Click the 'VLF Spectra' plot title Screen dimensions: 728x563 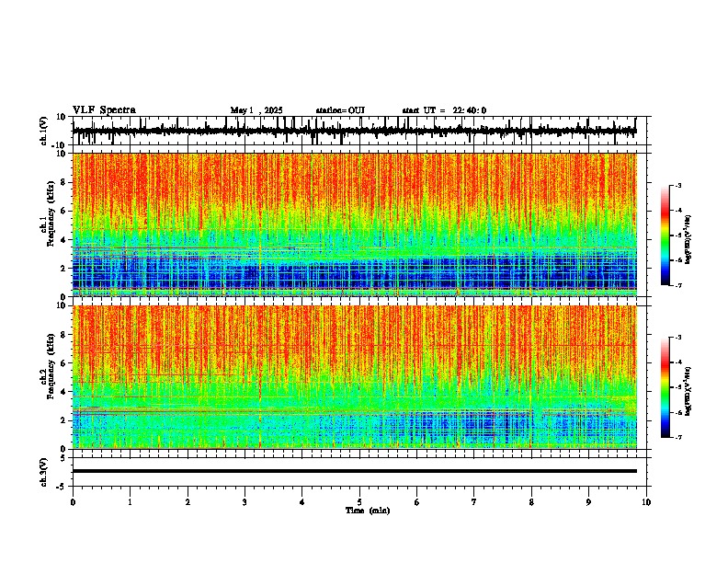(104, 110)
